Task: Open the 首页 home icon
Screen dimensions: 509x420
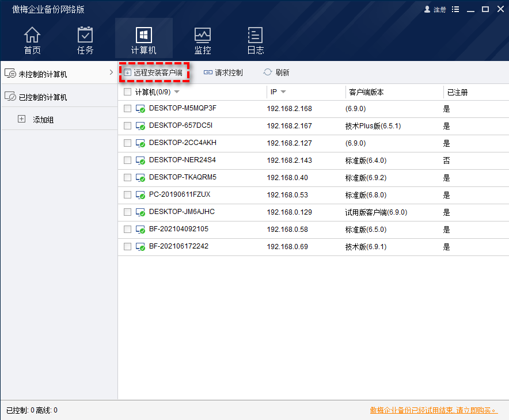Action: (x=32, y=35)
